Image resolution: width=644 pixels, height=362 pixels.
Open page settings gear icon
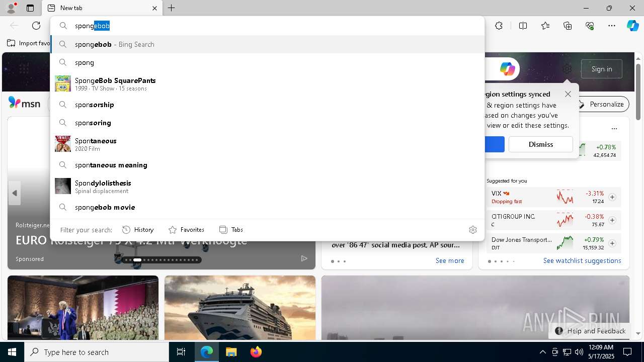(x=567, y=69)
